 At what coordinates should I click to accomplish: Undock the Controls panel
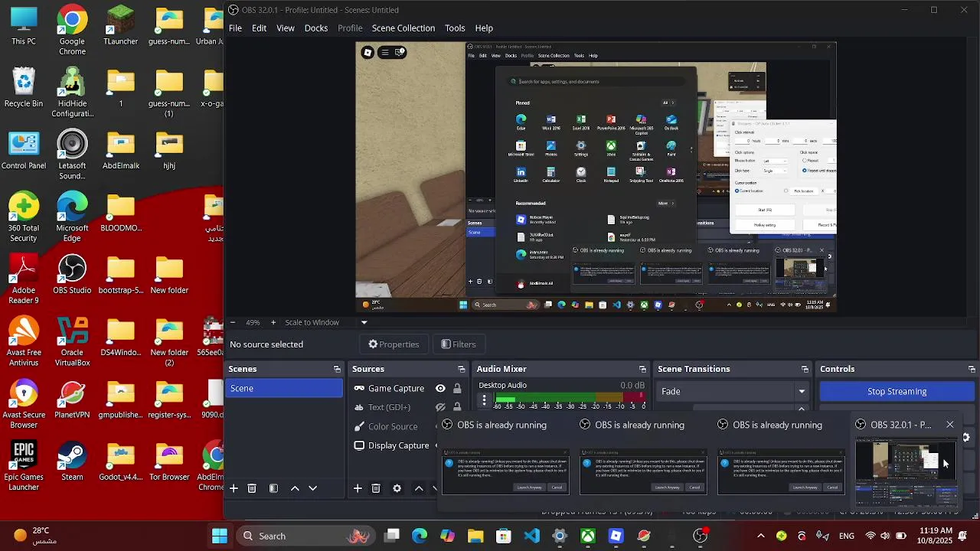click(972, 369)
